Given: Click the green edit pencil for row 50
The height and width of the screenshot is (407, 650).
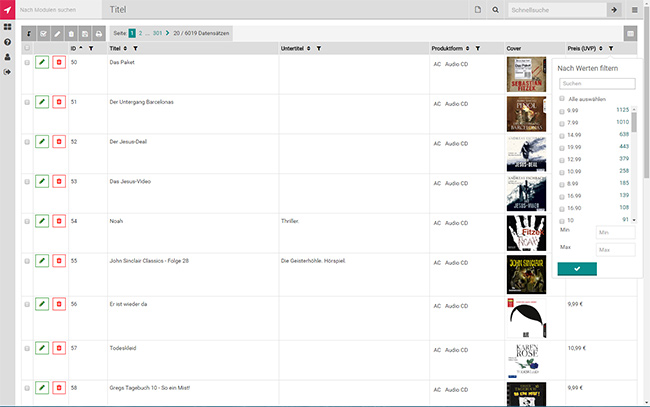Looking at the screenshot, I should pyautogui.click(x=42, y=62).
